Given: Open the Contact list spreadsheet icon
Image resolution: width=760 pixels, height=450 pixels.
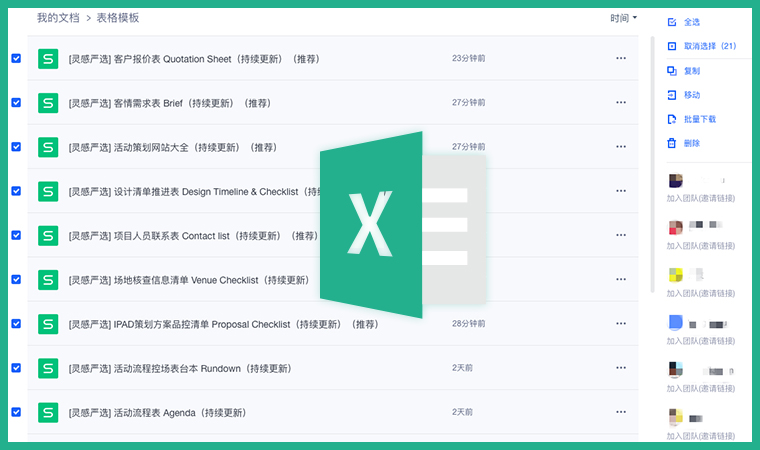Looking at the screenshot, I should 48,236.
